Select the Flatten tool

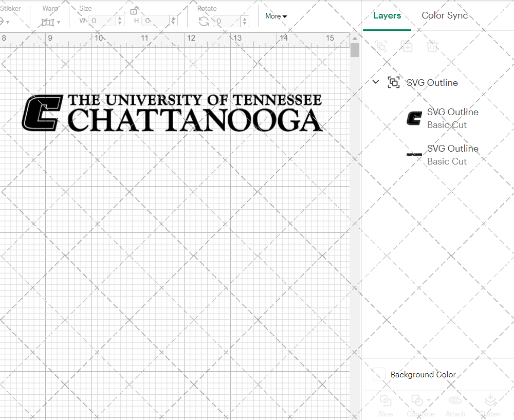click(490, 406)
